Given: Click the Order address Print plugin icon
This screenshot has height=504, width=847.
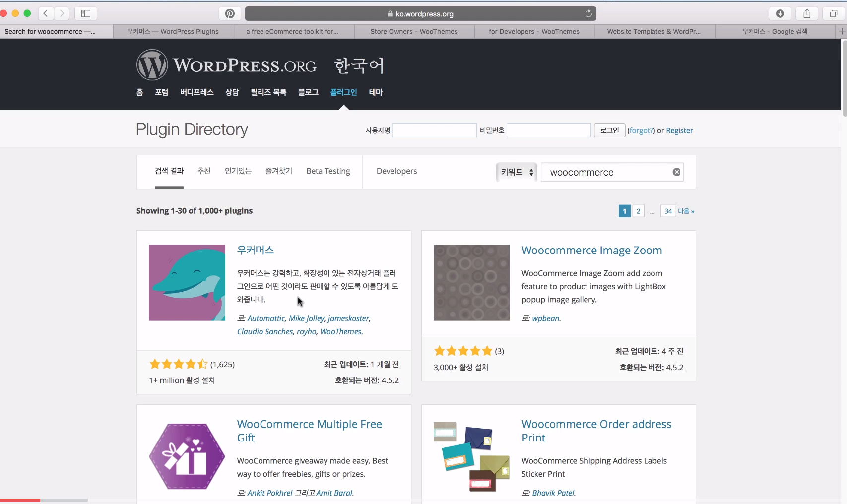Looking at the screenshot, I should (x=471, y=456).
